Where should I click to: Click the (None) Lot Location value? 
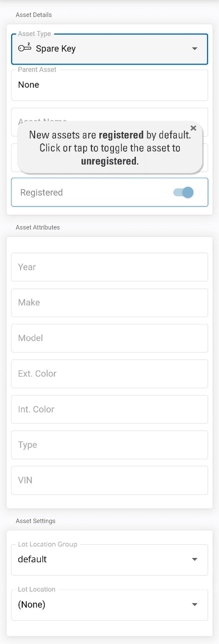32,605
